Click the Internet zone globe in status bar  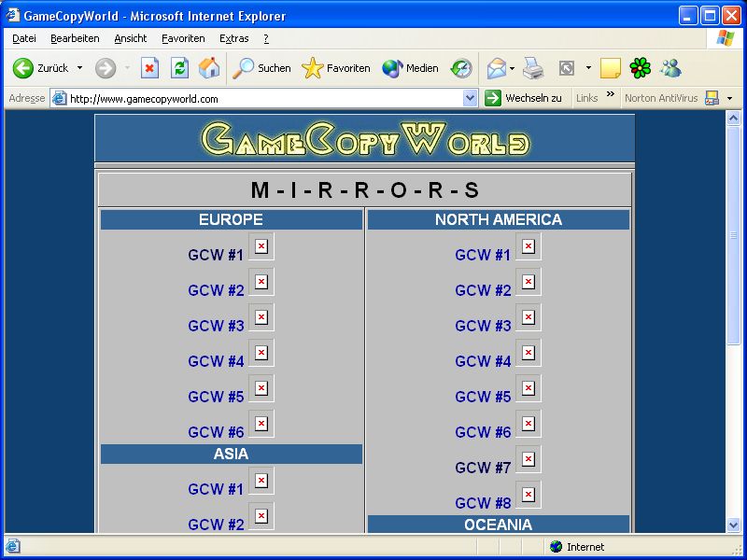pos(556,547)
